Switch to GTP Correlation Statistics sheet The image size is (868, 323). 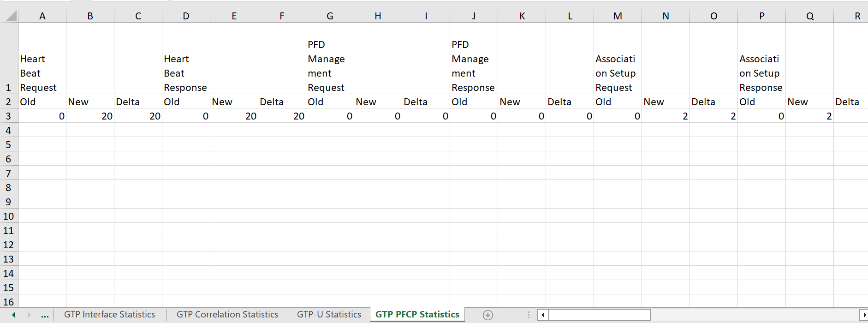point(227,315)
